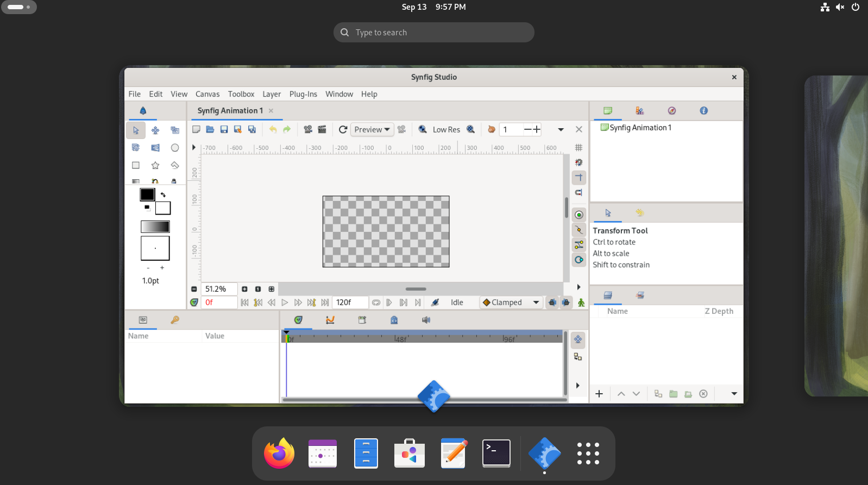Select the Rotate tool

point(136,148)
